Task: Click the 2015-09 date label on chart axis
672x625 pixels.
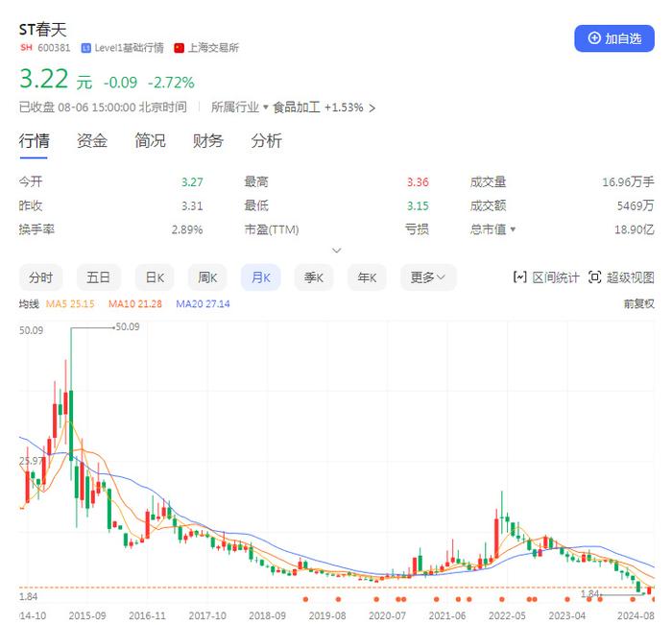Action: point(87,615)
